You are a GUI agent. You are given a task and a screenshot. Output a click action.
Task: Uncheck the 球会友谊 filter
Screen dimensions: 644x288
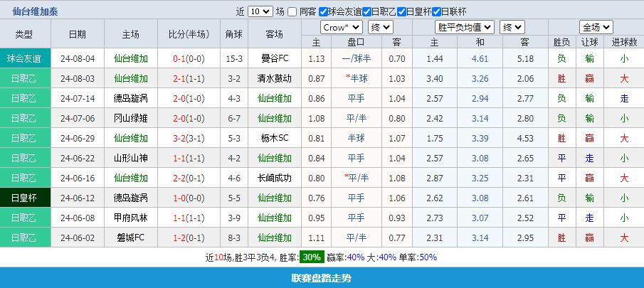323,11
